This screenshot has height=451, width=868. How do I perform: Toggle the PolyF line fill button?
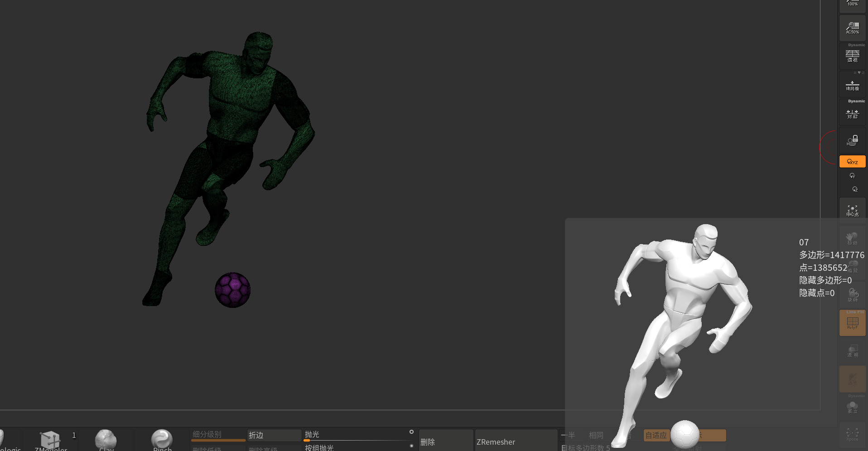pyautogui.click(x=853, y=323)
